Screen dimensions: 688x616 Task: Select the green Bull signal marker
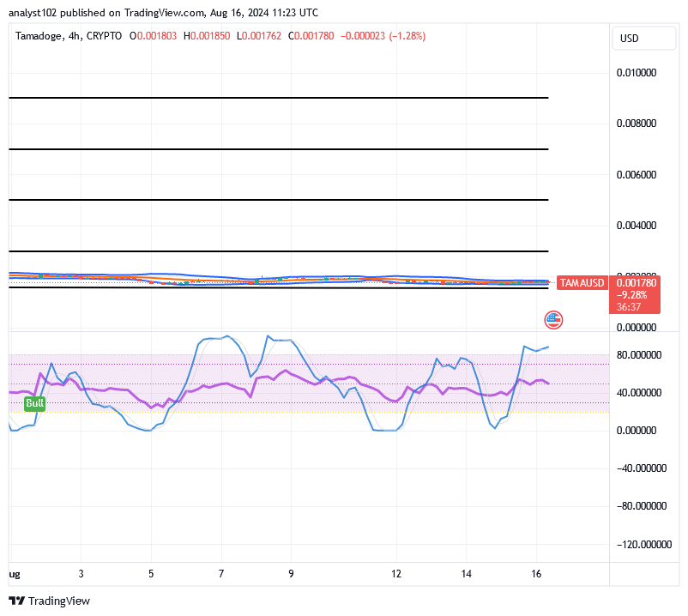point(34,403)
